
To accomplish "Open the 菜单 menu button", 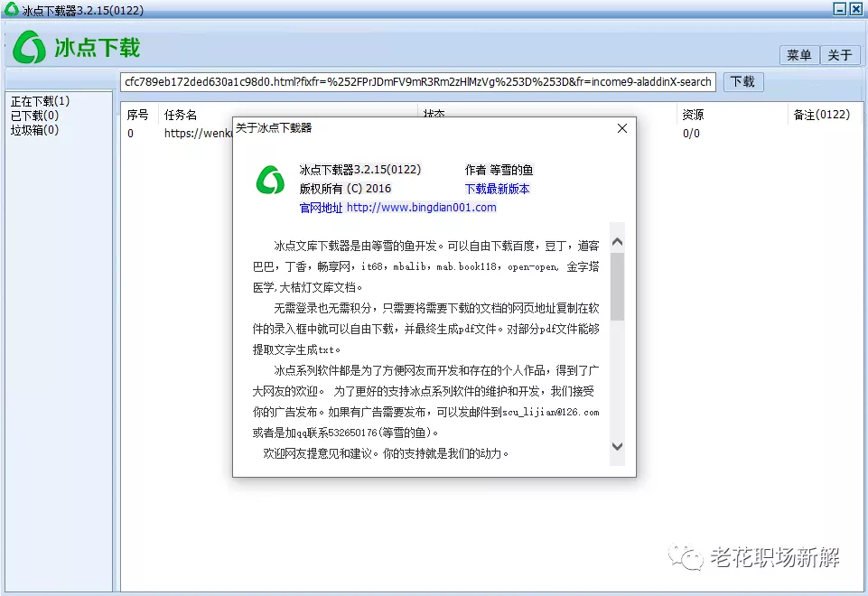I will (799, 55).
